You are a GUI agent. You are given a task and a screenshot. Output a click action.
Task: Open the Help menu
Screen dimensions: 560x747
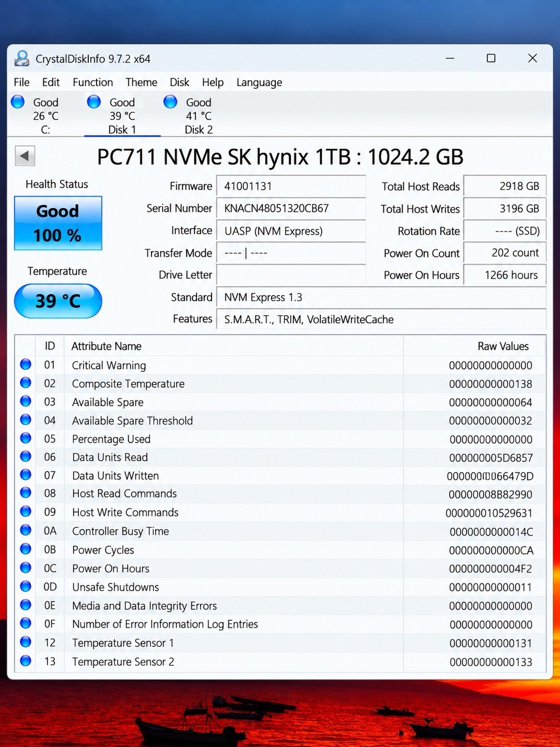pyautogui.click(x=212, y=83)
